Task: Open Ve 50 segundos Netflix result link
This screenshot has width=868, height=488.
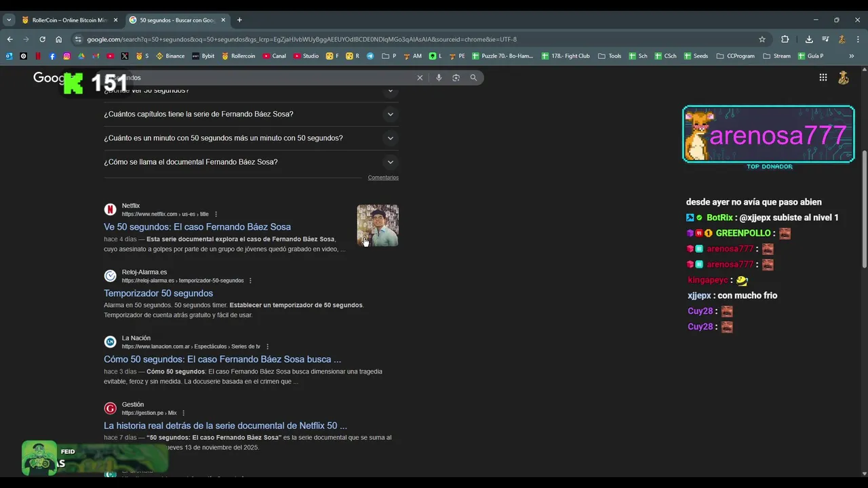Action: [x=197, y=227]
